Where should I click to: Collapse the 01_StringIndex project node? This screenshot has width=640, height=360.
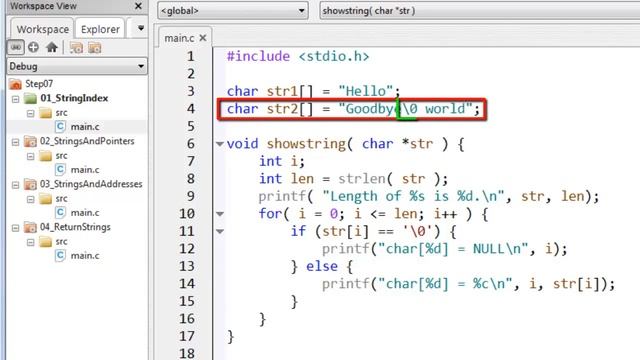(x=16, y=99)
